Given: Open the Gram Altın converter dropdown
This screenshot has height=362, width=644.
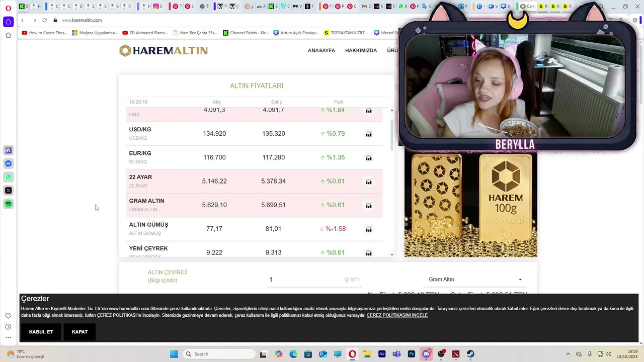Looking at the screenshot, I should [475, 280].
